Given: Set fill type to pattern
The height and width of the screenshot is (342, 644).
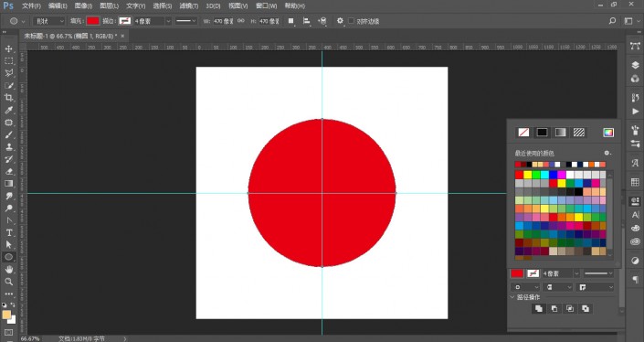Looking at the screenshot, I should pos(579,133).
